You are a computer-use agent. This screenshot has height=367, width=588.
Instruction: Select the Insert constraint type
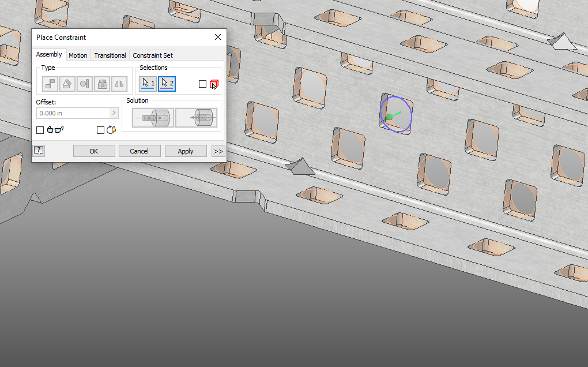[x=101, y=84]
